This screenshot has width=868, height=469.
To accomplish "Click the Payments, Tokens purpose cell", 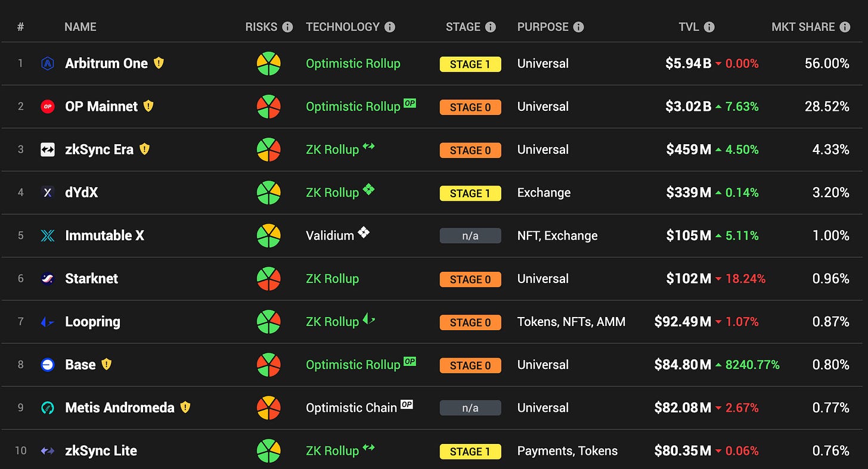I will [x=568, y=451].
